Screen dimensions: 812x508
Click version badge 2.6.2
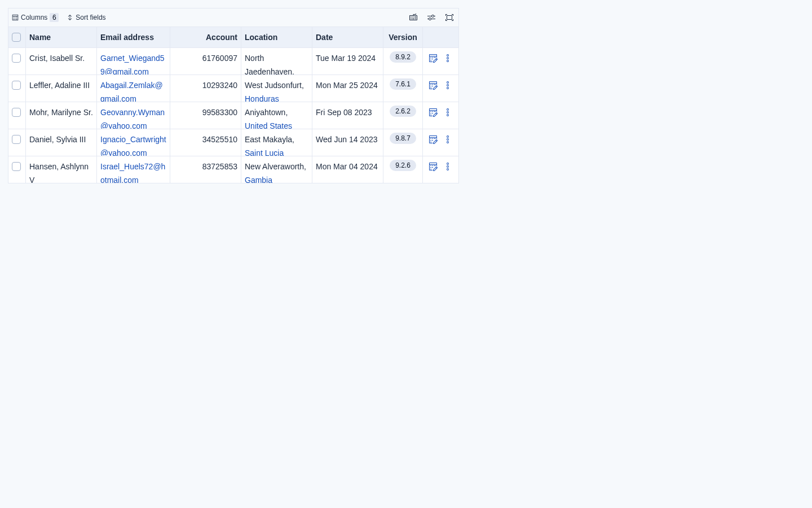[x=403, y=111]
